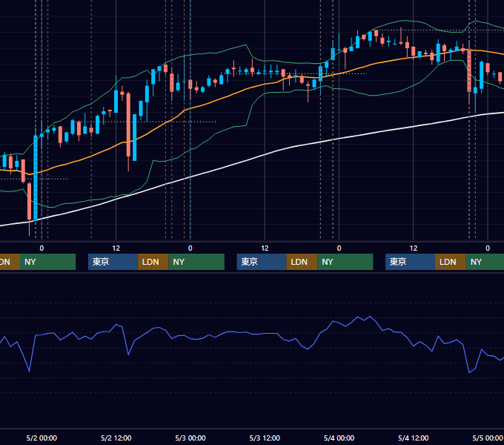This screenshot has height=445, width=504.
Task: Click the leftmost 東京 session block
Action: [x=113, y=262]
